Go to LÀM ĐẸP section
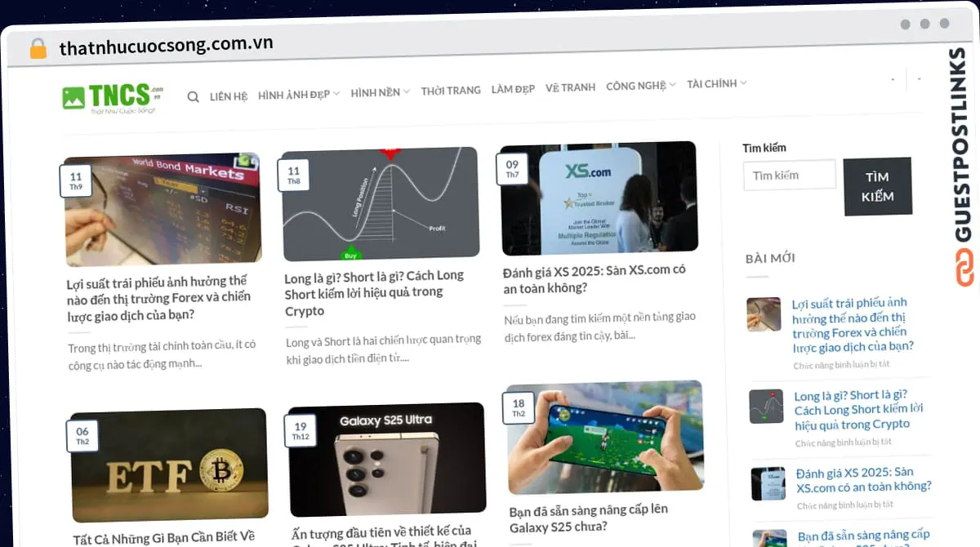 click(x=513, y=89)
